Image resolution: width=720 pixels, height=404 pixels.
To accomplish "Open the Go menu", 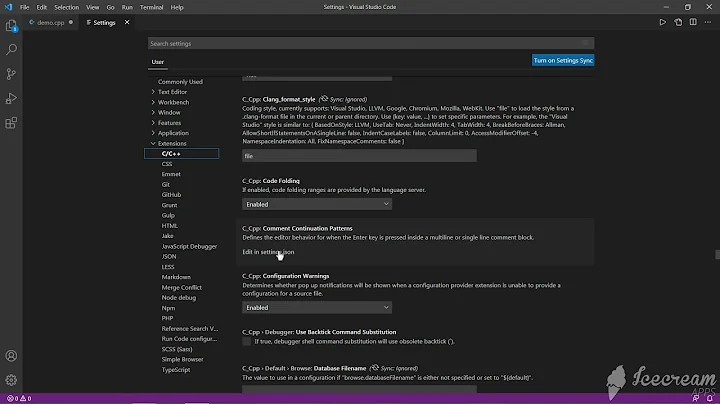I will (110, 7).
